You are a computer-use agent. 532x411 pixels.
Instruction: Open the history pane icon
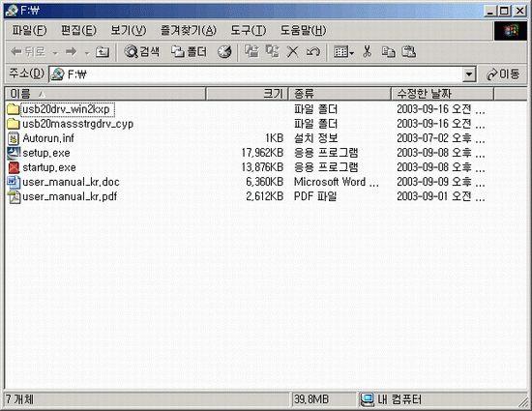224,52
